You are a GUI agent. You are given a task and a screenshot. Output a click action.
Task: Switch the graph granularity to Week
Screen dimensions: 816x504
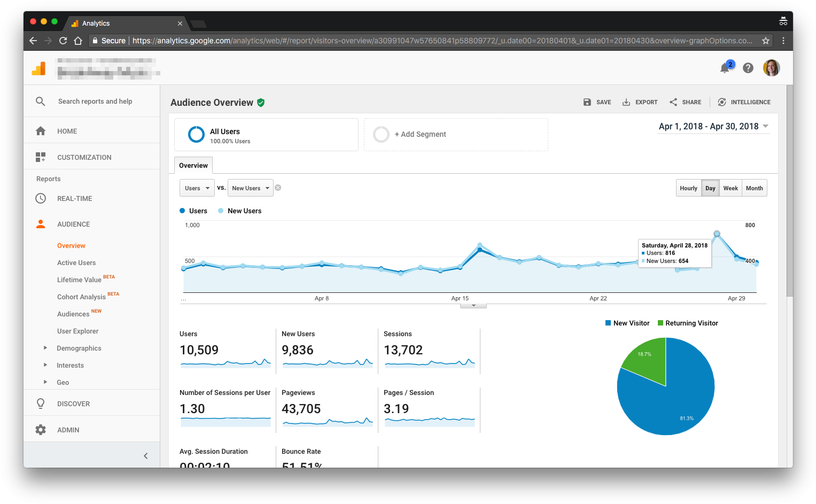tap(730, 188)
